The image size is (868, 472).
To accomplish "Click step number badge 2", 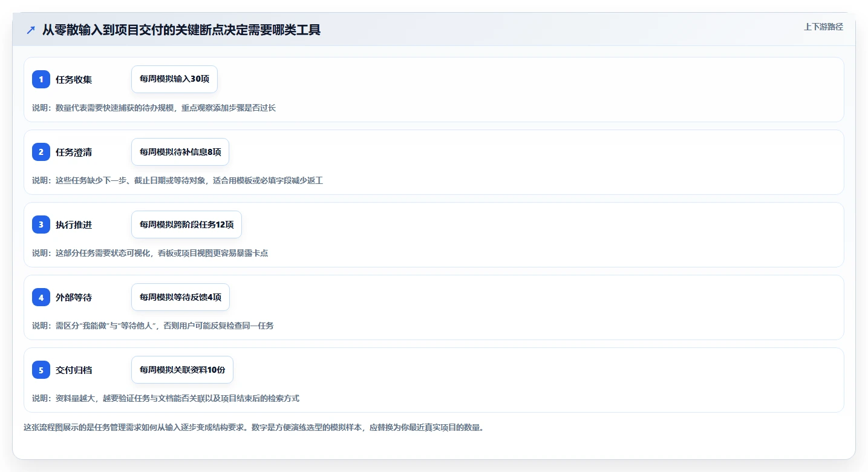I will [41, 152].
